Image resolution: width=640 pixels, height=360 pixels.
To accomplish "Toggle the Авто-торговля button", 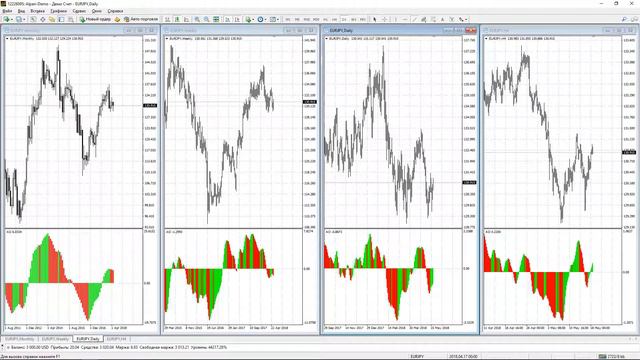I will coord(141,19).
